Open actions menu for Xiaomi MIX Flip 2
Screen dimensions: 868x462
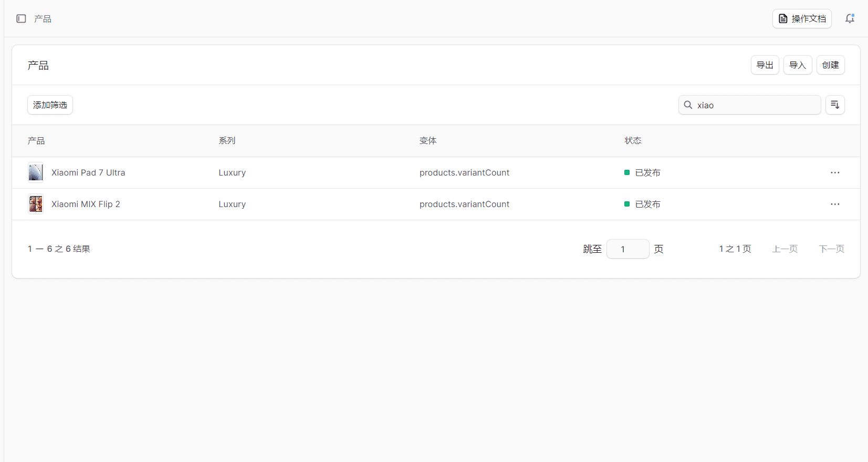tap(835, 204)
